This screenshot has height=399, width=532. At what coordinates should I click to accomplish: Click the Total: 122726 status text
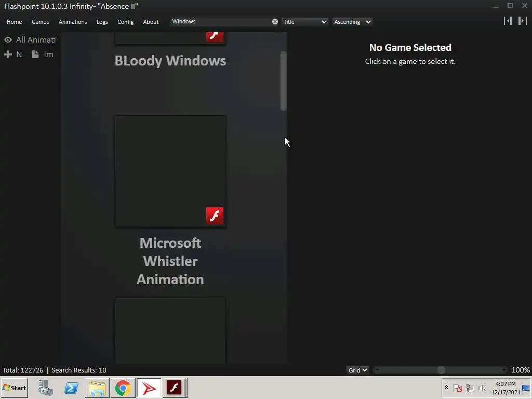click(23, 370)
